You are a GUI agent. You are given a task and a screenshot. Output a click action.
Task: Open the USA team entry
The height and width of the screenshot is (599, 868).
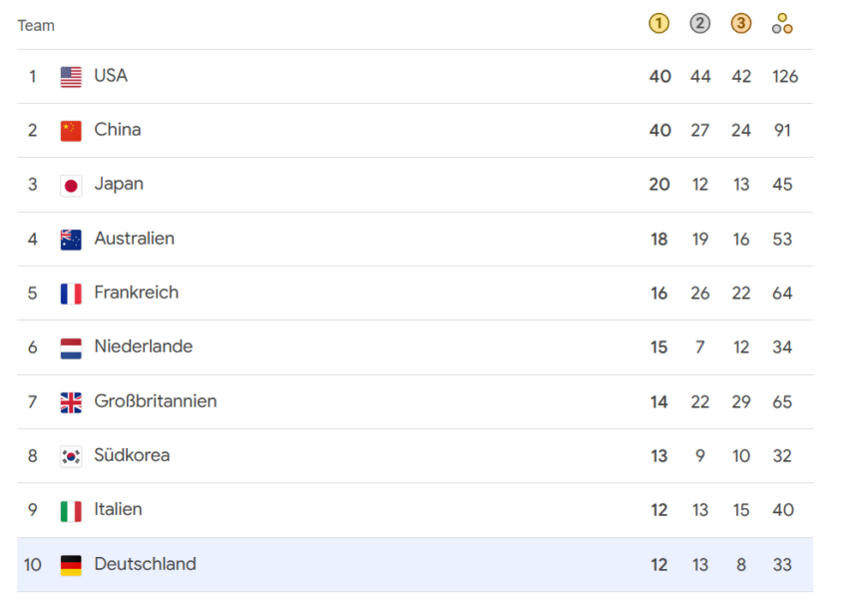[x=111, y=76]
